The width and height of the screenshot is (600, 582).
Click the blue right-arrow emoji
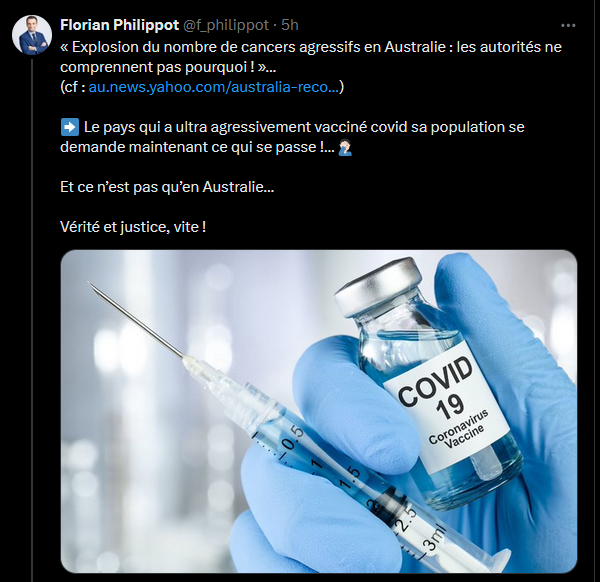coord(70,127)
